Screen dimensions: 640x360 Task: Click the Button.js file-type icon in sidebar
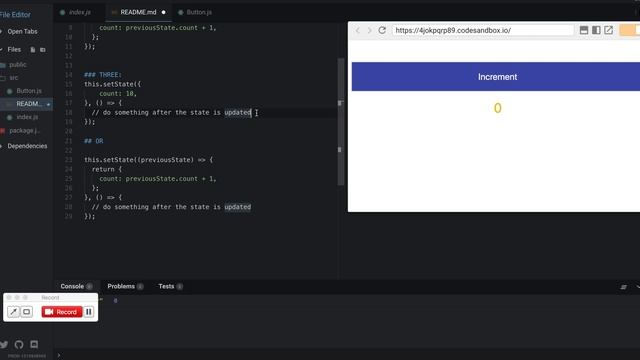tap(10, 91)
